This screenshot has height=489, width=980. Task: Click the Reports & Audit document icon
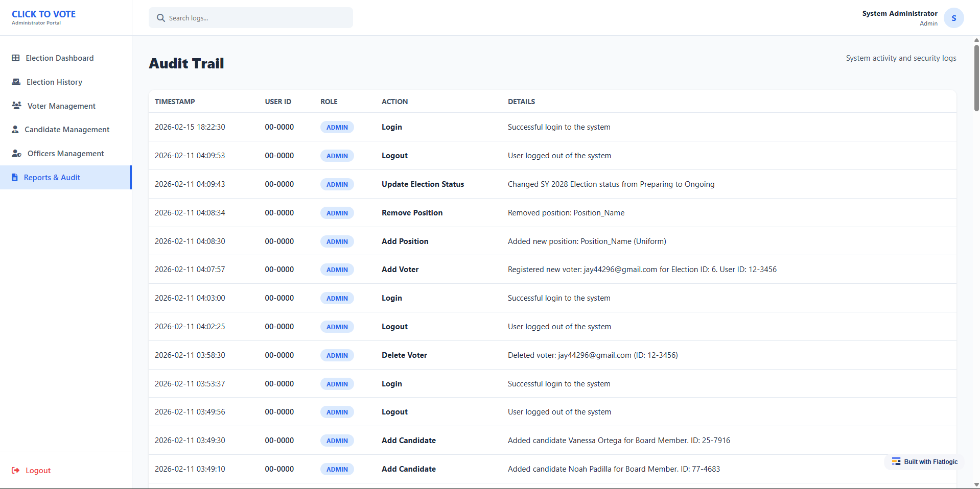(15, 178)
